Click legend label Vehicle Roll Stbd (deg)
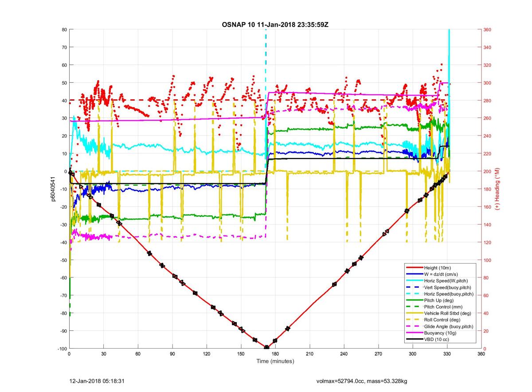Screen dimensions: 532x392 click(x=447, y=313)
